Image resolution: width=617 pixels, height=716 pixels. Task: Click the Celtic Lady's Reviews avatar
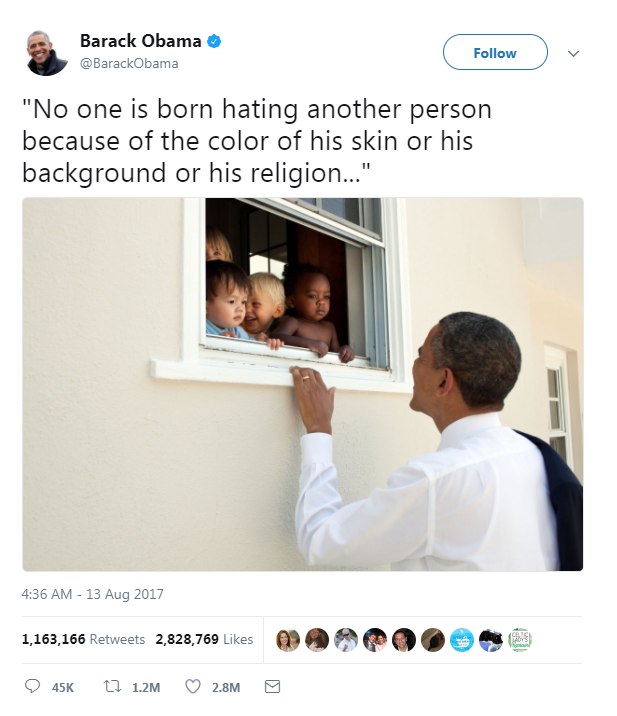pyautogui.click(x=520, y=640)
